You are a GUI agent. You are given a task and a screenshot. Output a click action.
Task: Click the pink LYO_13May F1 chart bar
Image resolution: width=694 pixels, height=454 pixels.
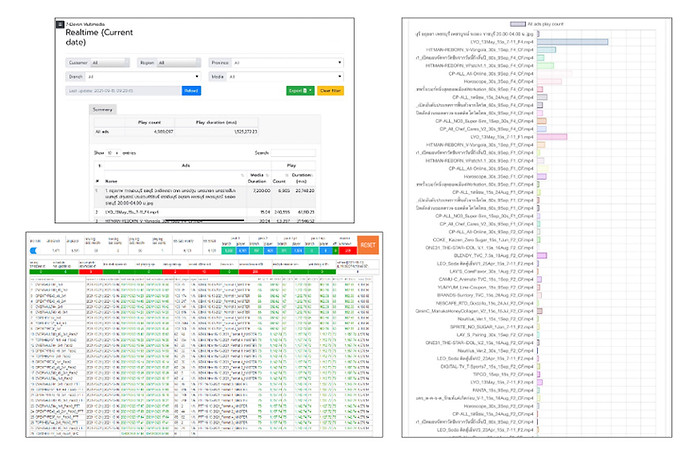(552, 137)
